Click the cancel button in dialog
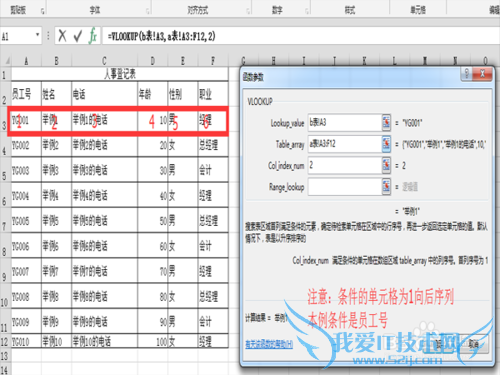This screenshot has height=375, width=500. [474, 344]
